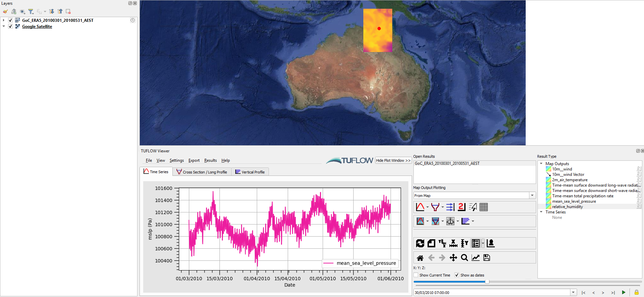The height and width of the screenshot is (297, 644).
Task: Collapse the Map Outputs tree group
Action: tap(541, 164)
